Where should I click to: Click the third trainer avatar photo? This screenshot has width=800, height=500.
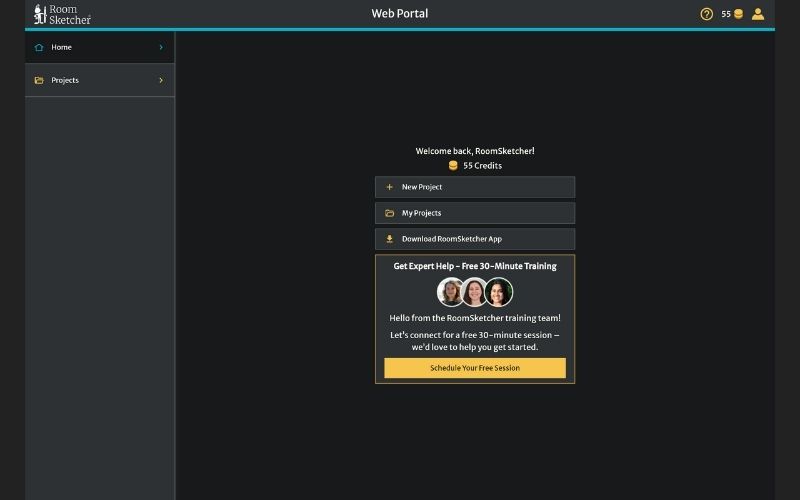coord(499,292)
